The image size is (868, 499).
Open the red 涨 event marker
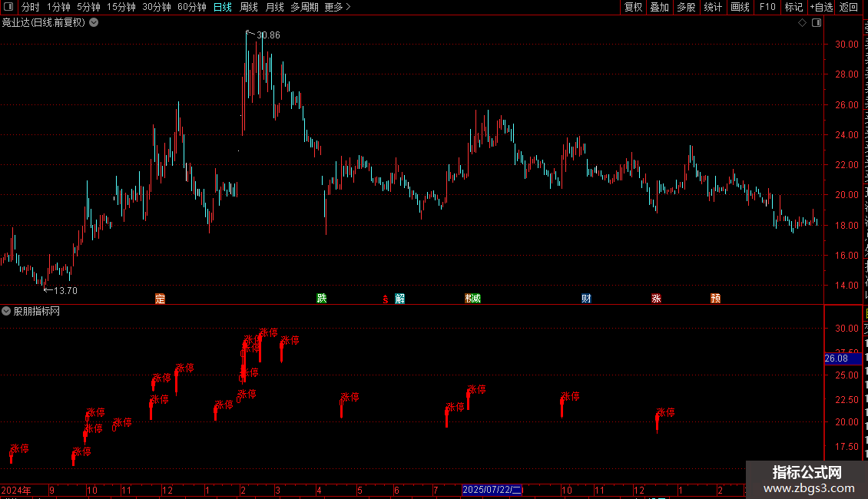click(657, 299)
